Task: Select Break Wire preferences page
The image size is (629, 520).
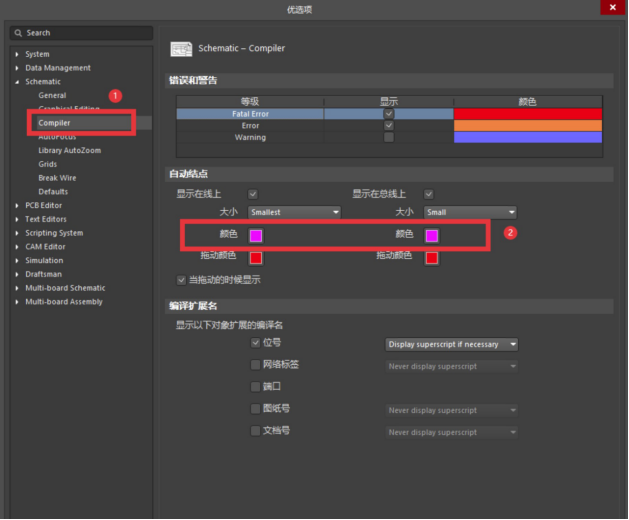Action: point(57,178)
